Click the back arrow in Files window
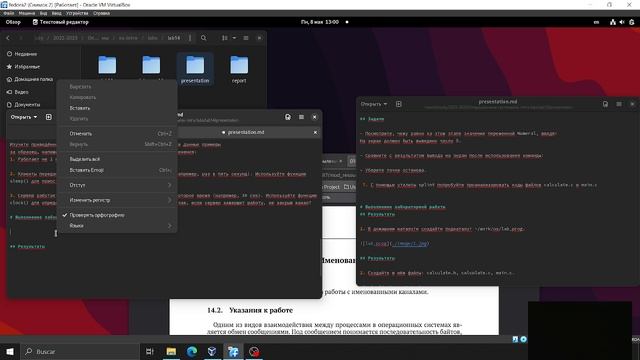The width and height of the screenshot is (640, 360). click(x=8, y=38)
